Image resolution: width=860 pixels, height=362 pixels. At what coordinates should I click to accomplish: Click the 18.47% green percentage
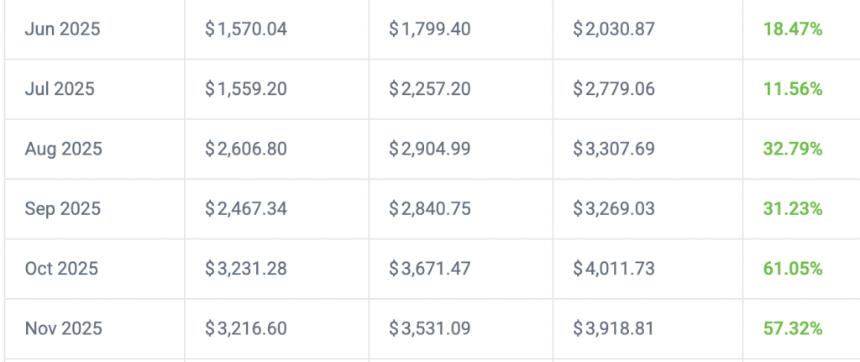(x=793, y=29)
